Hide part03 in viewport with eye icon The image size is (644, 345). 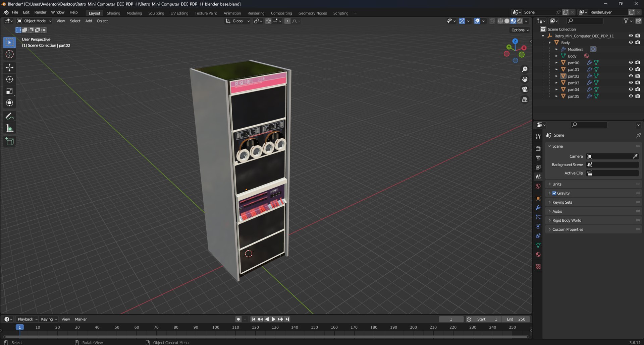click(x=631, y=83)
